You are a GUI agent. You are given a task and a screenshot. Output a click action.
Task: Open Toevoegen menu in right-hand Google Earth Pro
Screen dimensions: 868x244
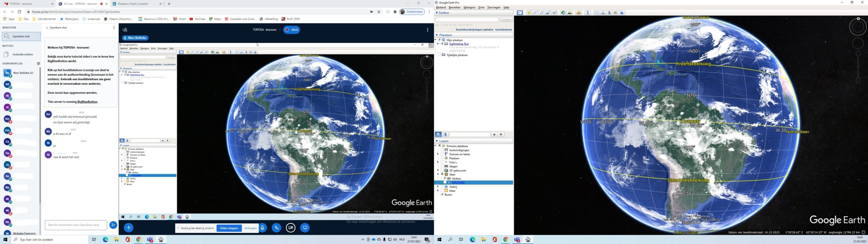point(494,7)
